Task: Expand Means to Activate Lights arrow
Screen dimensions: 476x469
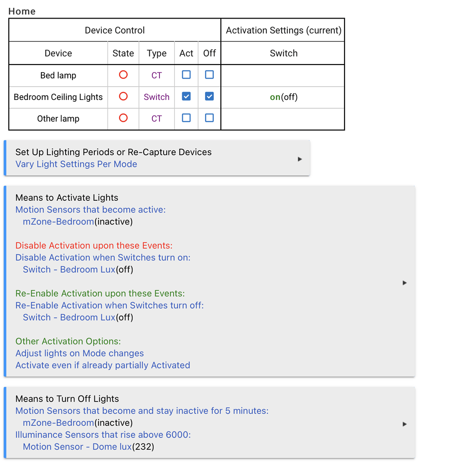Action: tap(404, 283)
